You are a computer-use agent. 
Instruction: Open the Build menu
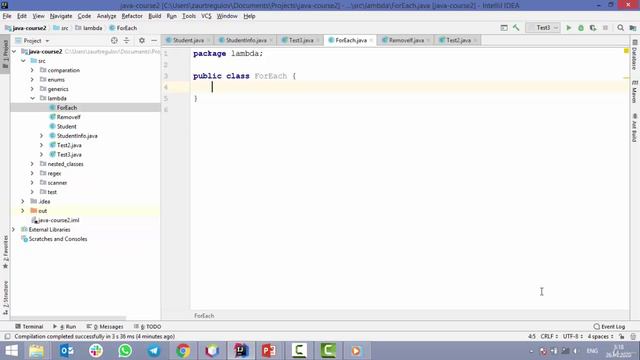[x=155, y=16]
